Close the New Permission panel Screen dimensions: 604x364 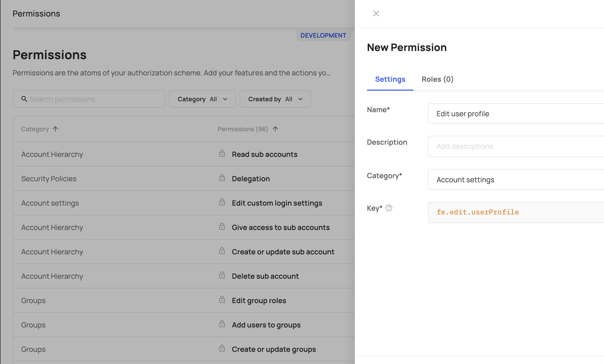[376, 13]
